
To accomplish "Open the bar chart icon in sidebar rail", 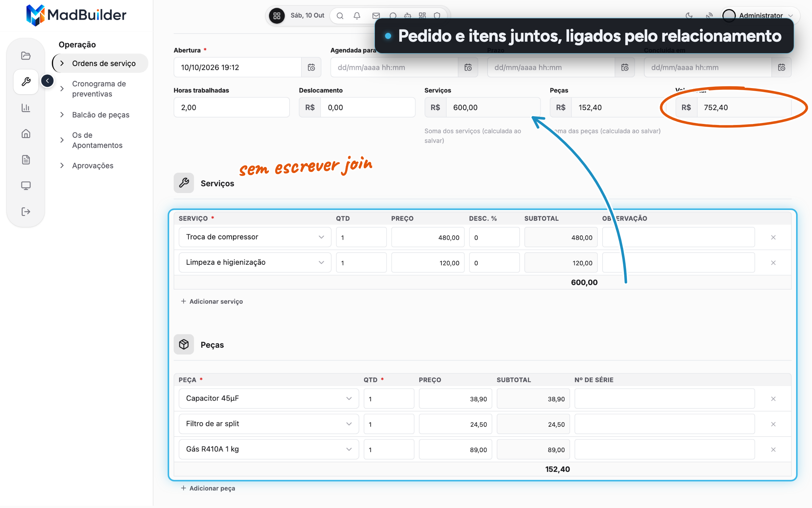I will pos(26,108).
